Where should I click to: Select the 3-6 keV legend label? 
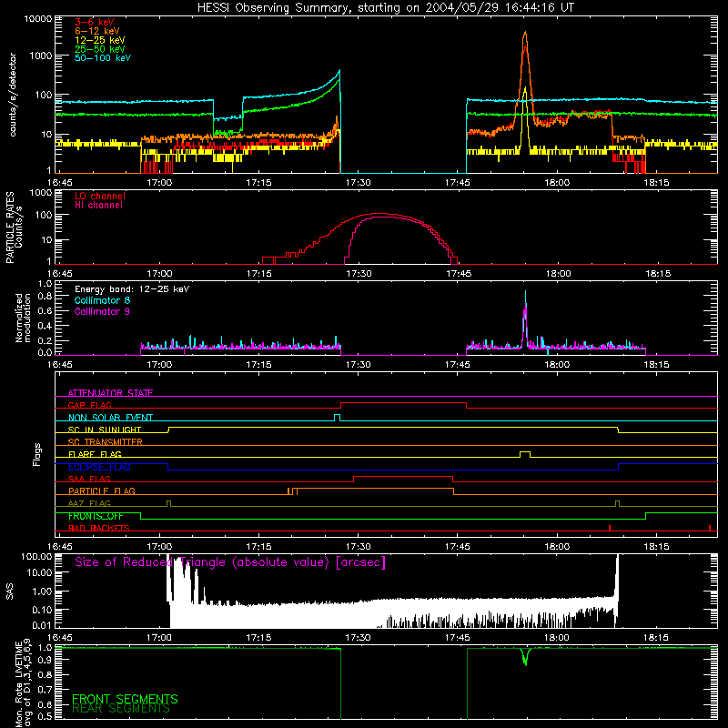95,22
